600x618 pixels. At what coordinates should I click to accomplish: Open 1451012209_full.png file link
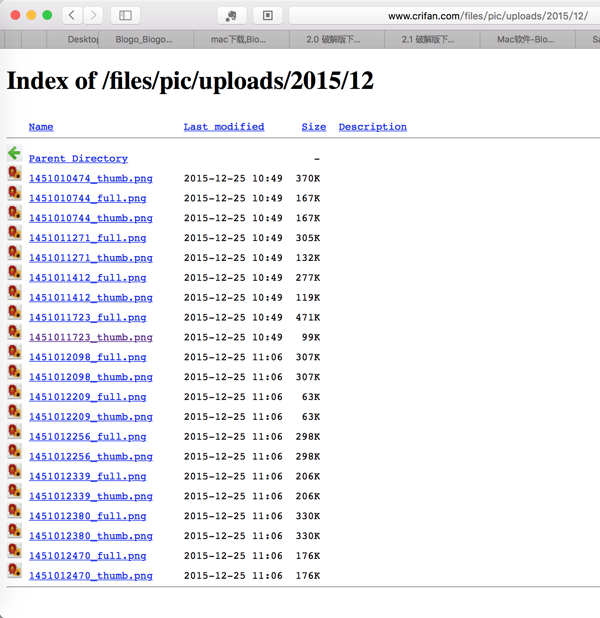click(x=88, y=397)
